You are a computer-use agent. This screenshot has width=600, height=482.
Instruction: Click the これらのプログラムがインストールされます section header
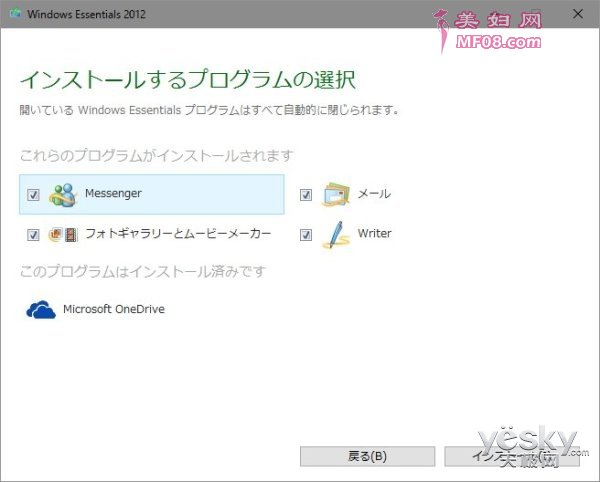coord(157,155)
